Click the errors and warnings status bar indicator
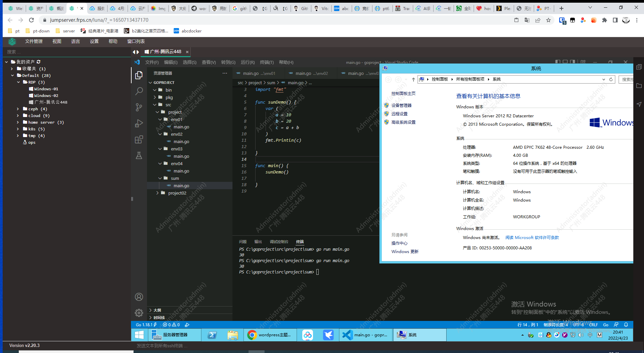 [171, 325]
